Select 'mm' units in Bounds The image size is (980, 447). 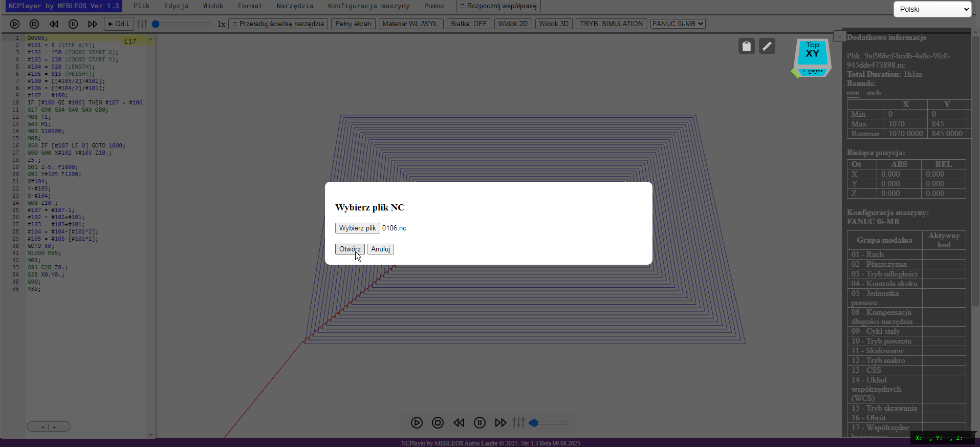coord(853,93)
